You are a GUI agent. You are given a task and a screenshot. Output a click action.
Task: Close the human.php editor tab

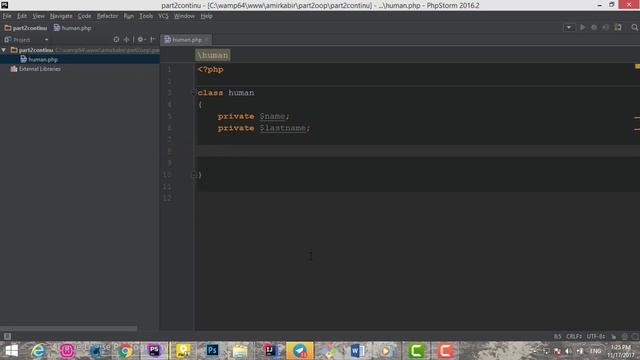[x=207, y=40]
